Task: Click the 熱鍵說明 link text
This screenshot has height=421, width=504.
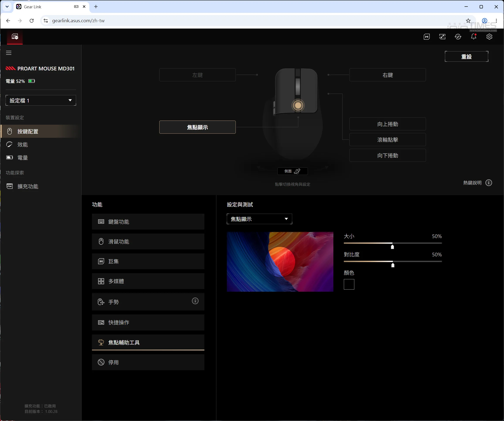Action: coord(472,183)
